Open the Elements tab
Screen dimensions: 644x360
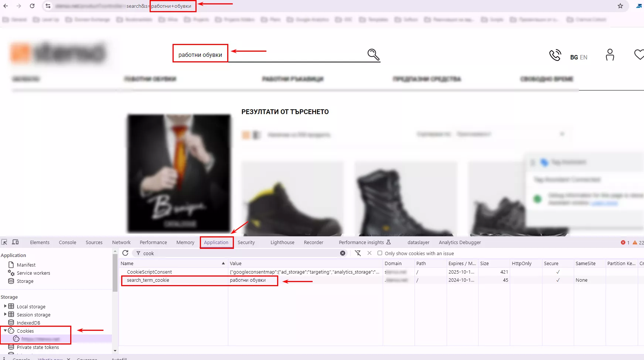click(40, 243)
